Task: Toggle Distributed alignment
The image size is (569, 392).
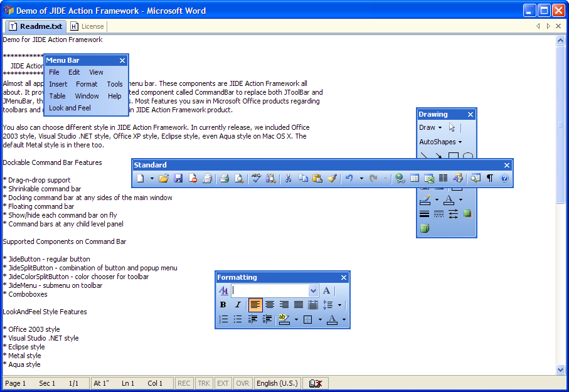Action: [x=313, y=305]
